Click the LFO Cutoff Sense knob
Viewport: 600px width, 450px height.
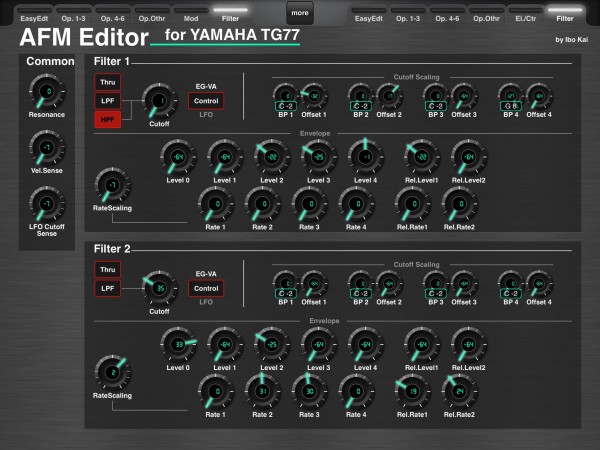[x=47, y=204]
